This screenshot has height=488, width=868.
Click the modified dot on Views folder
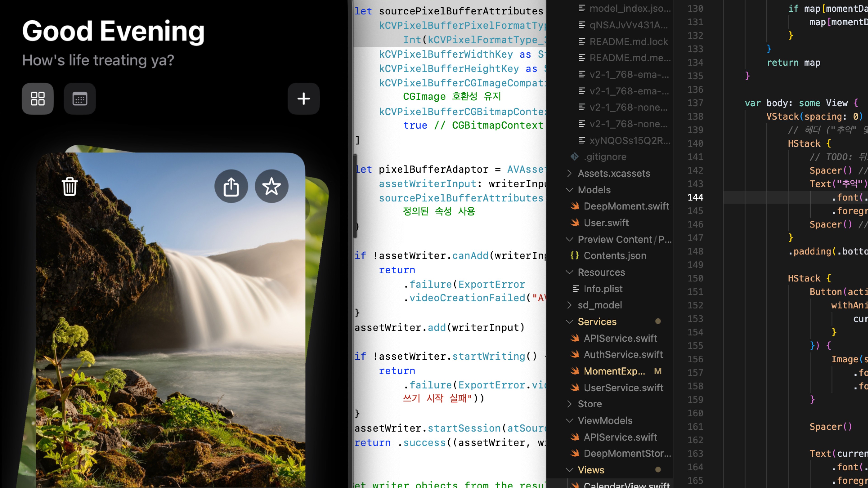pyautogui.click(x=658, y=469)
